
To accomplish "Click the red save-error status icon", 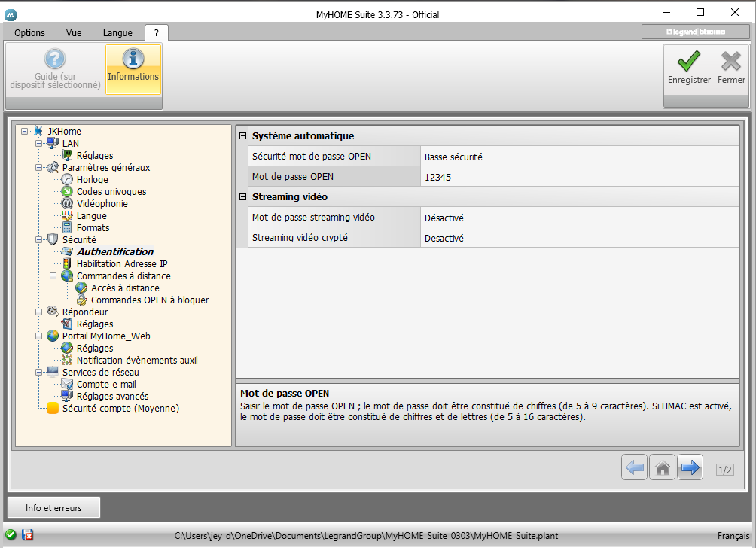I will coord(27,534).
